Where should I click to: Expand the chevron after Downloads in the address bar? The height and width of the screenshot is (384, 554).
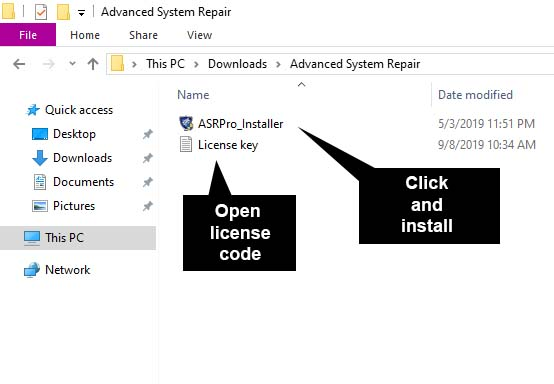coord(278,64)
